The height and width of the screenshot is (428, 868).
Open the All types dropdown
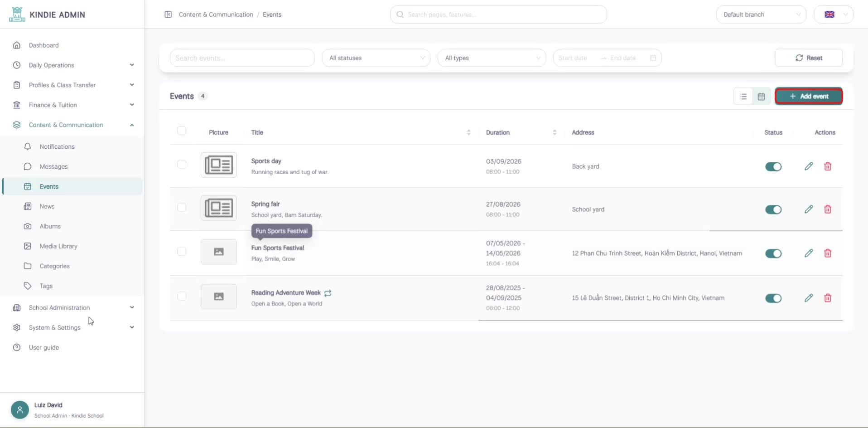click(x=492, y=58)
